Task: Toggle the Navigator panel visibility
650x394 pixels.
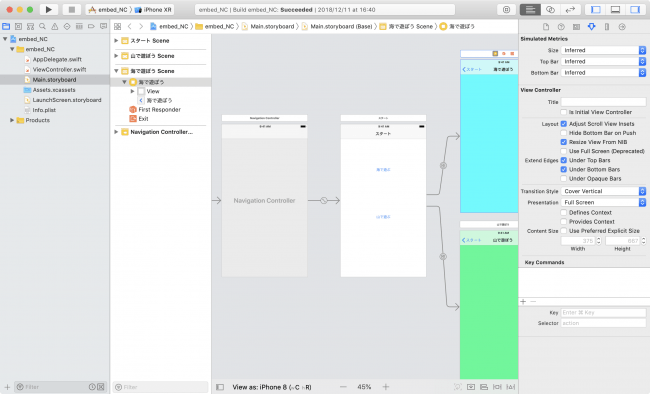Action: pyautogui.click(x=596, y=10)
